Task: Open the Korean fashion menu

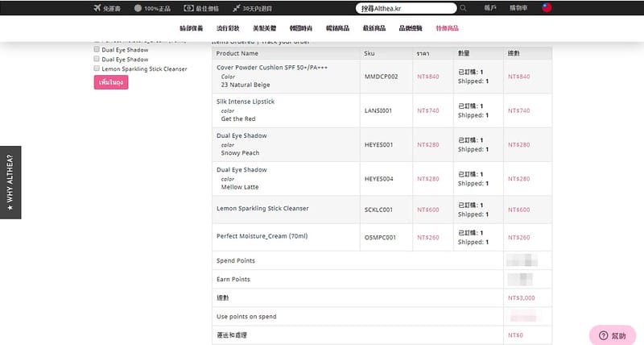Action: tap(301, 28)
